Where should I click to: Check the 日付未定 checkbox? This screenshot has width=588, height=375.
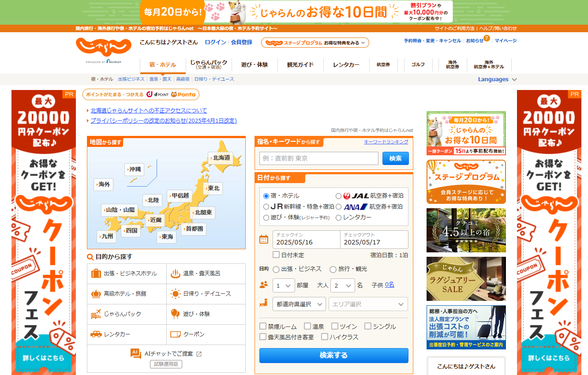tap(276, 255)
